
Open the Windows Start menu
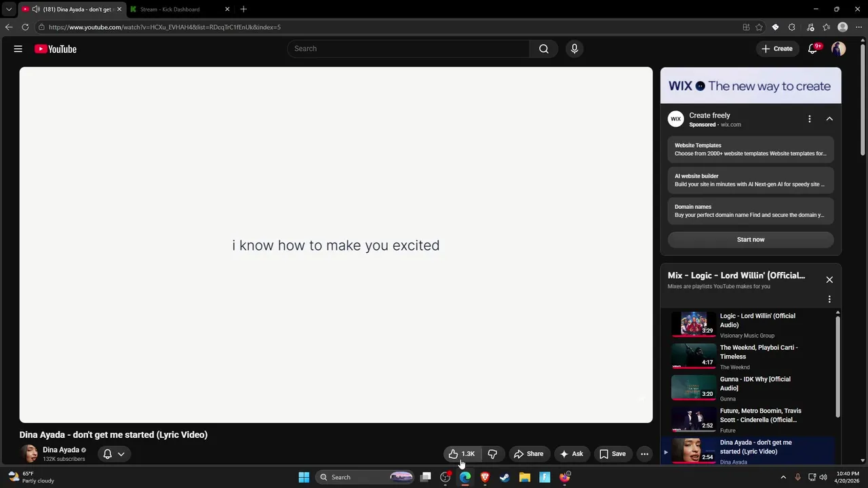pyautogui.click(x=304, y=477)
